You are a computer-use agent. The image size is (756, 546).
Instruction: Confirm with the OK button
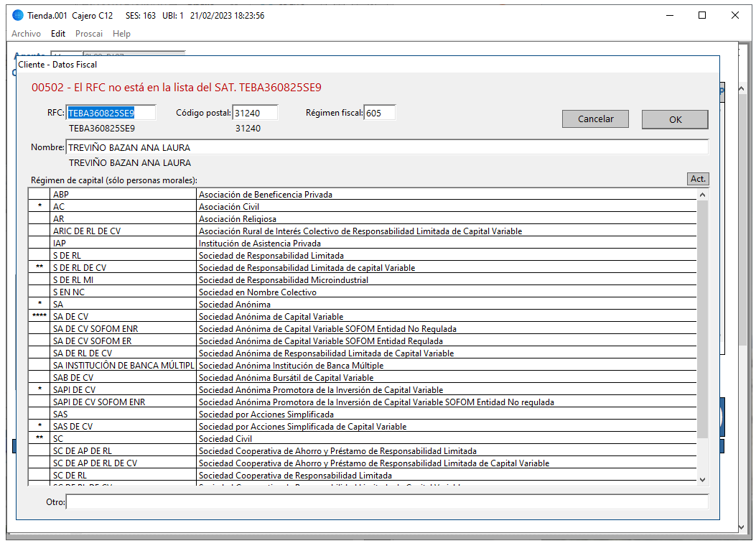tap(675, 120)
